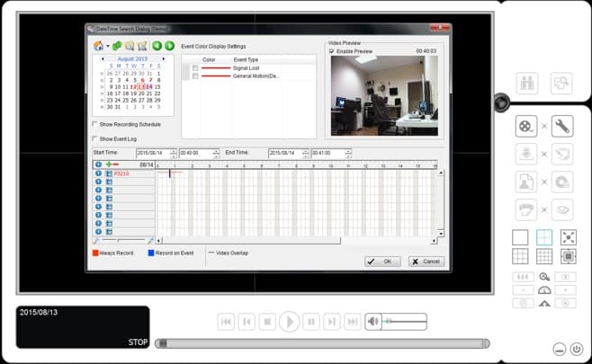Open the home icon dropdown arrow

pos(106,46)
